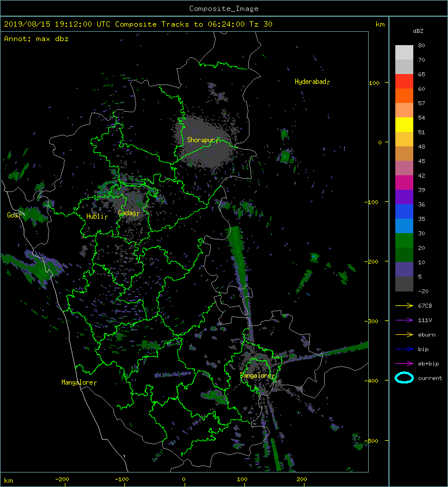Click the Gadag city label

click(x=128, y=213)
